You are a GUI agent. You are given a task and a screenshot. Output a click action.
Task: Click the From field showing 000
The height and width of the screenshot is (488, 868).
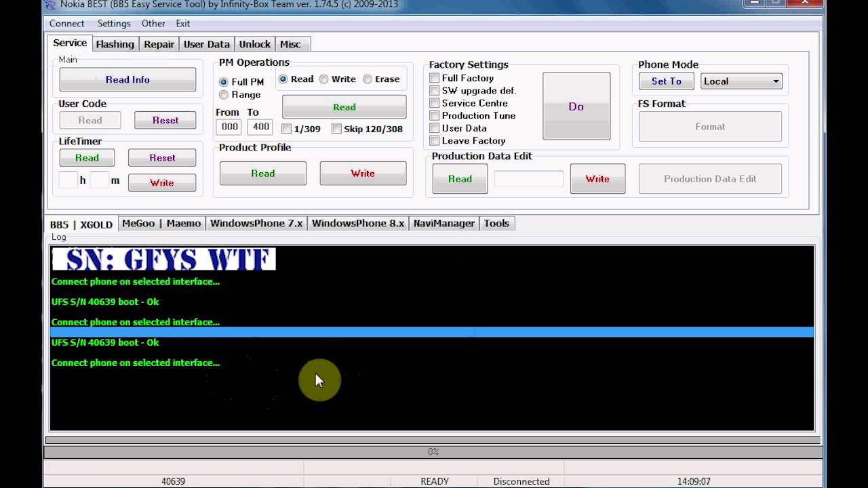click(x=229, y=127)
